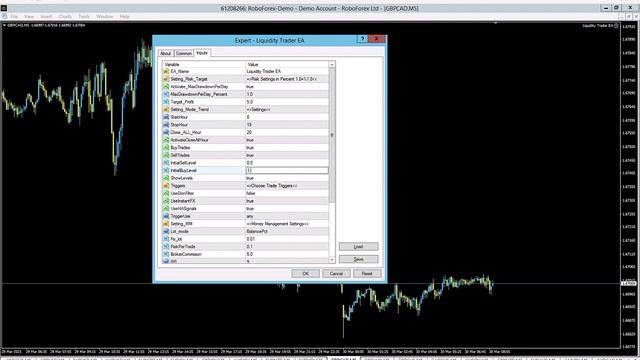The image size is (640, 360).
Task: Click the icon beside Target_Profit
Action: (166, 102)
